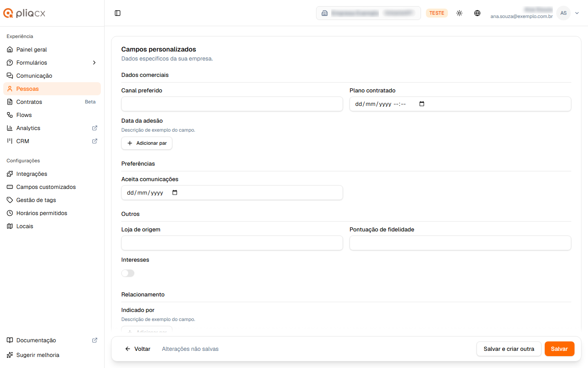Screen dimensions: 588x368
Task: Add a pair under Data da adesão
Action: pos(147,143)
